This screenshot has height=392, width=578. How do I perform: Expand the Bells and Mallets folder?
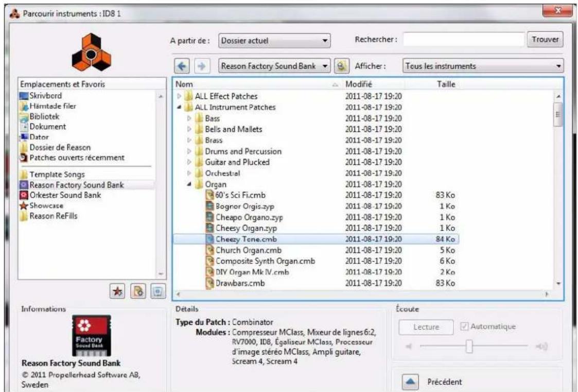click(x=189, y=129)
